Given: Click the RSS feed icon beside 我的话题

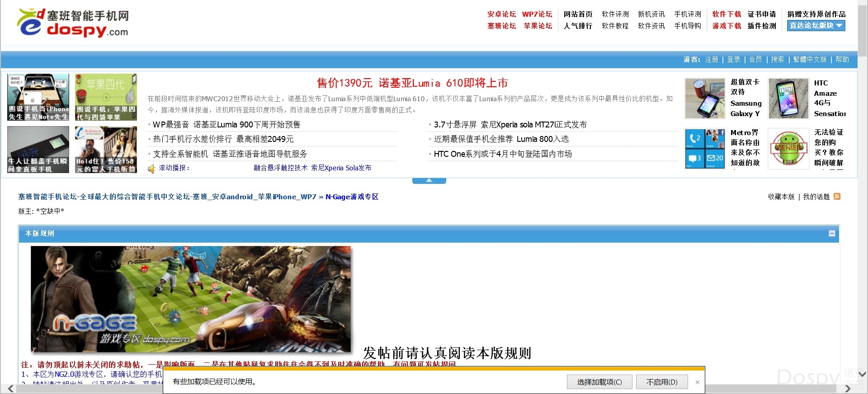Looking at the screenshot, I should coord(837,197).
